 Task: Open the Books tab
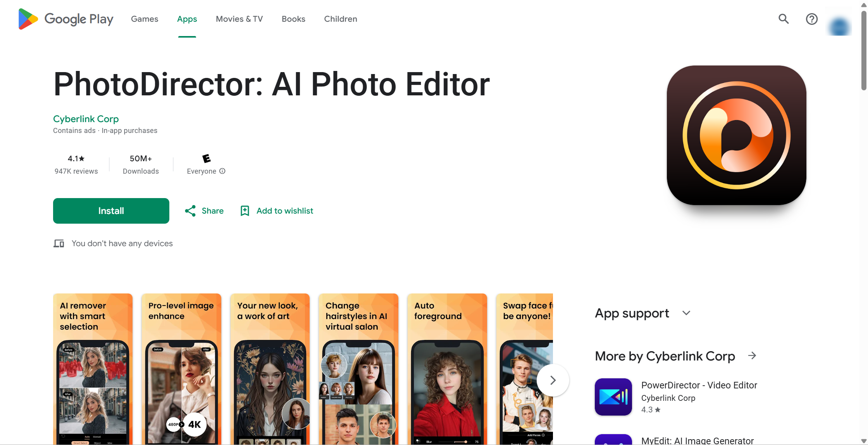coord(293,19)
